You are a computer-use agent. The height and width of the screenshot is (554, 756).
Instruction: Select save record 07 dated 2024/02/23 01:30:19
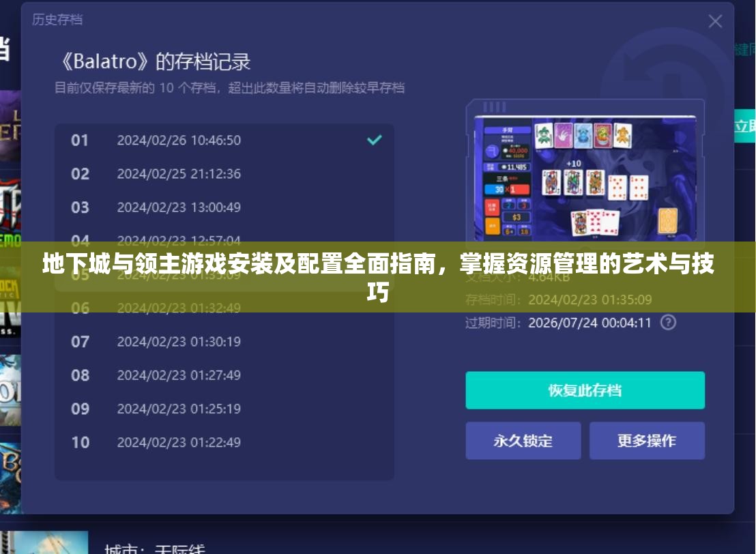click(x=224, y=342)
